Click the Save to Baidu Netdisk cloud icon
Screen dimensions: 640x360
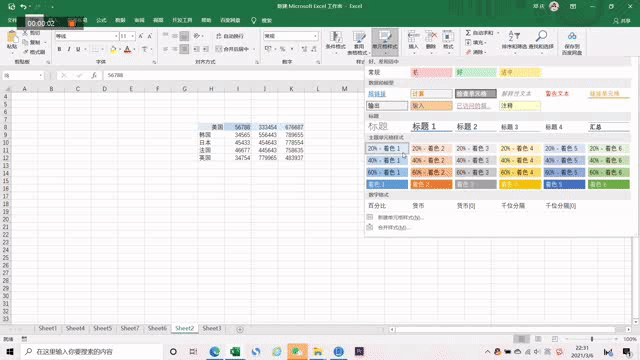(572, 36)
